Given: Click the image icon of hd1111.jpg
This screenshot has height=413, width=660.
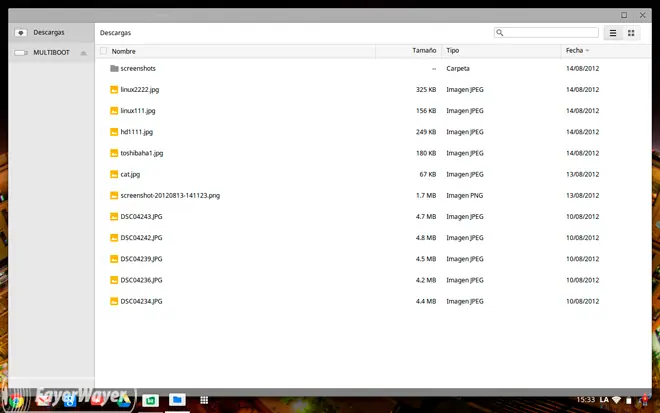Looking at the screenshot, I should coord(114,132).
